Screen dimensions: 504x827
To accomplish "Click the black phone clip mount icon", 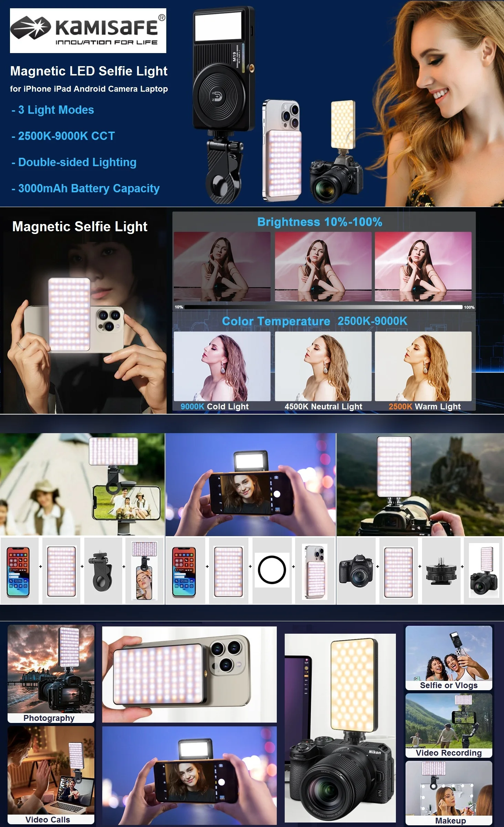I will coord(103,570).
